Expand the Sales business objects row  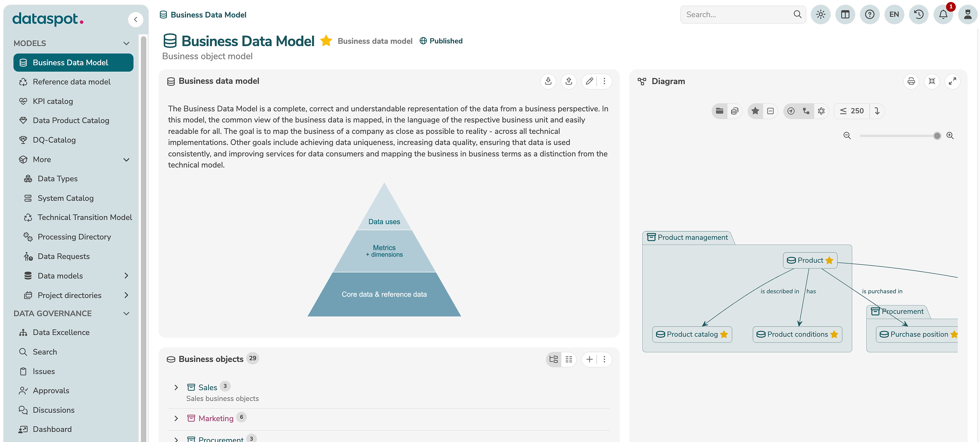[176, 388]
